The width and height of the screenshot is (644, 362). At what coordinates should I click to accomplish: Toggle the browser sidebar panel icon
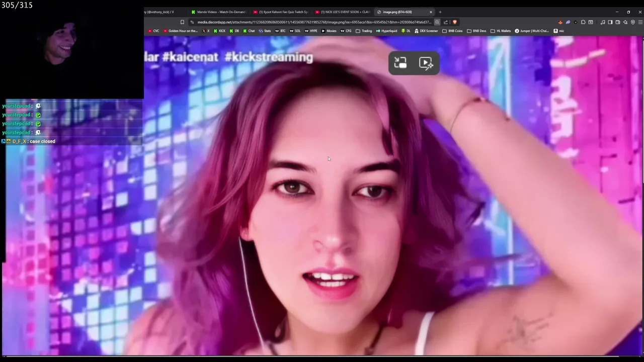610,22
